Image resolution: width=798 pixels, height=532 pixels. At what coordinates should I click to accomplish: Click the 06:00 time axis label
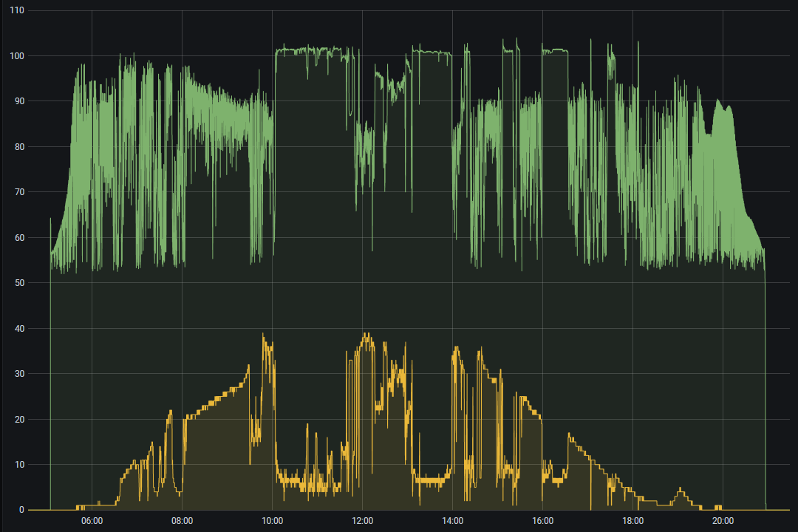tap(92, 521)
